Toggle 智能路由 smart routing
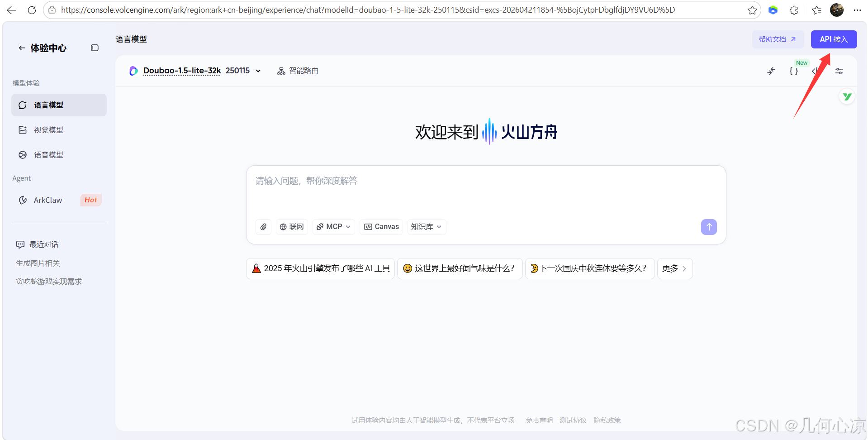 (x=298, y=71)
